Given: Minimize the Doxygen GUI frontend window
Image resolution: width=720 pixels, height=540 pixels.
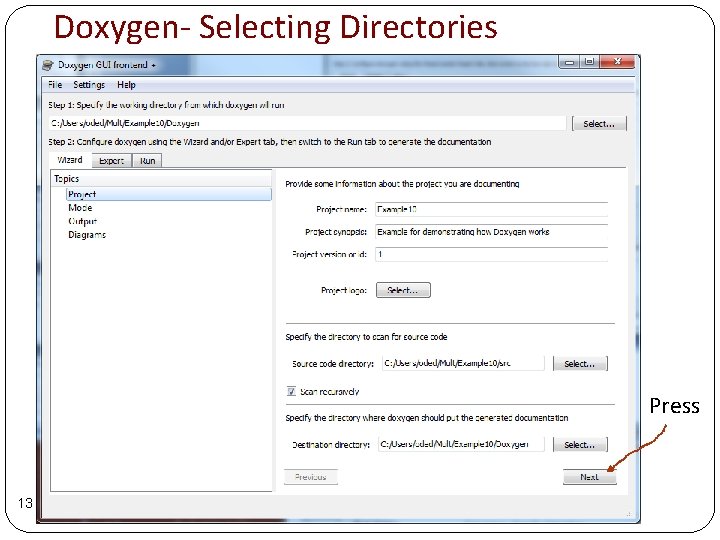Looking at the screenshot, I should 570,62.
